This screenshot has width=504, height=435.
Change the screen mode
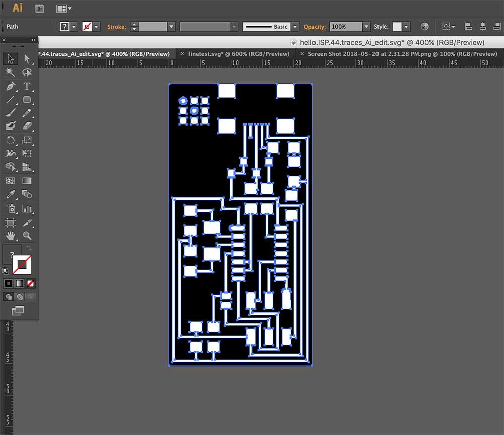coord(18,310)
